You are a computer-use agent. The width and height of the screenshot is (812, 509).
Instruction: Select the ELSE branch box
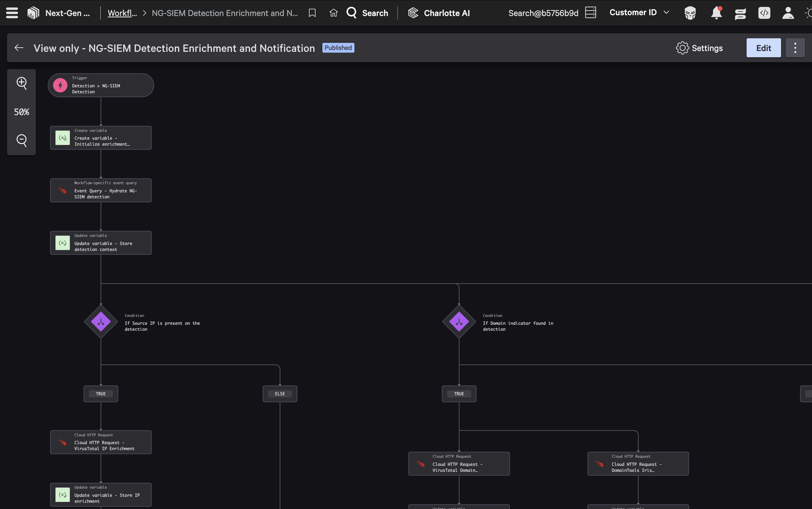coord(280,394)
